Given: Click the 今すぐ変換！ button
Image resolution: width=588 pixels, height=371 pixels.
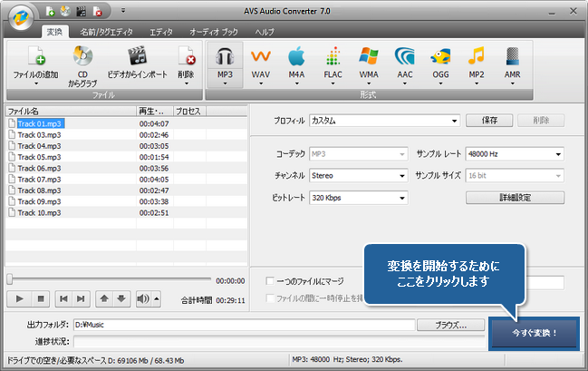Looking at the screenshot, I should [x=534, y=332].
